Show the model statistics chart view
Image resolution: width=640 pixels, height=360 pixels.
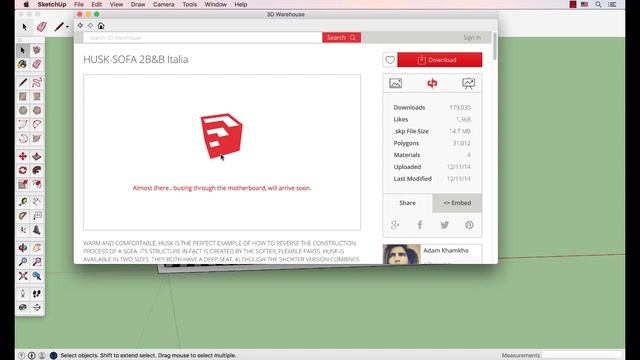pos(468,83)
